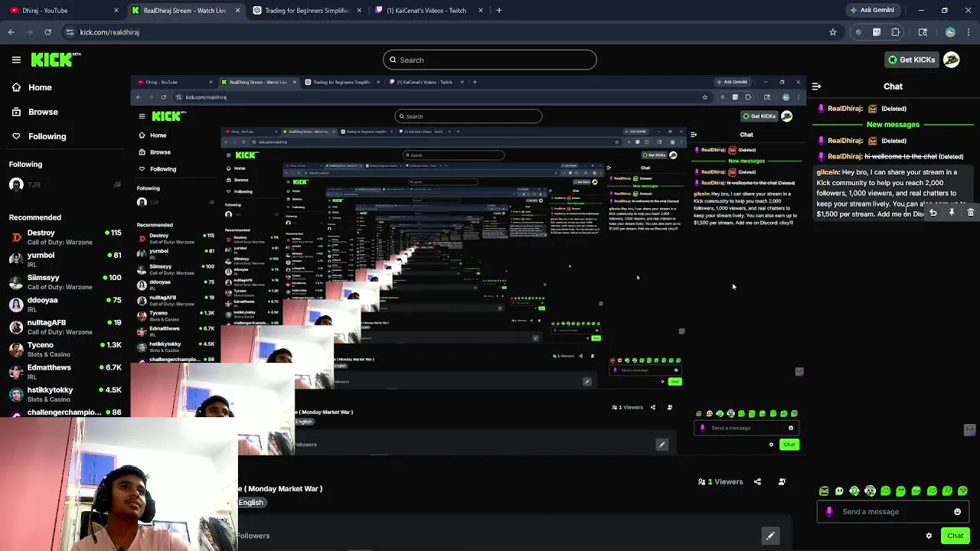
Task: Click the person icon beside the share icon
Action: tap(782, 481)
